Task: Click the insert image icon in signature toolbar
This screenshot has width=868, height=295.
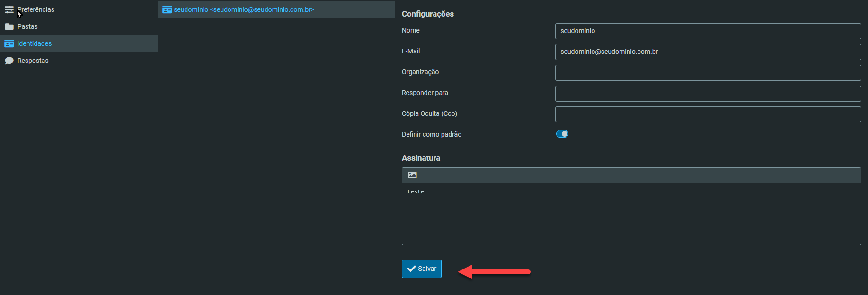Action: coord(412,175)
